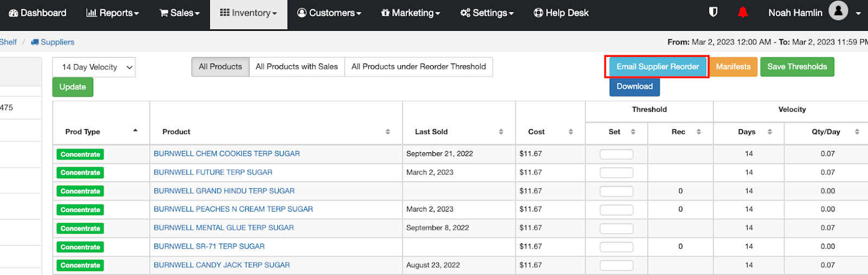
Task: Open BURNWELL MENTAL GLUE TERP SUGAR product
Action: (x=224, y=228)
